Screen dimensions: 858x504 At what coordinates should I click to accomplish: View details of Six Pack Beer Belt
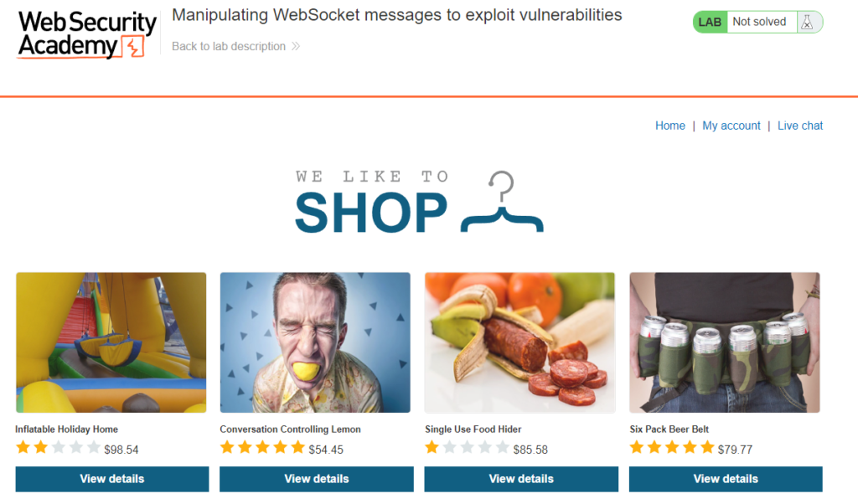point(726,479)
